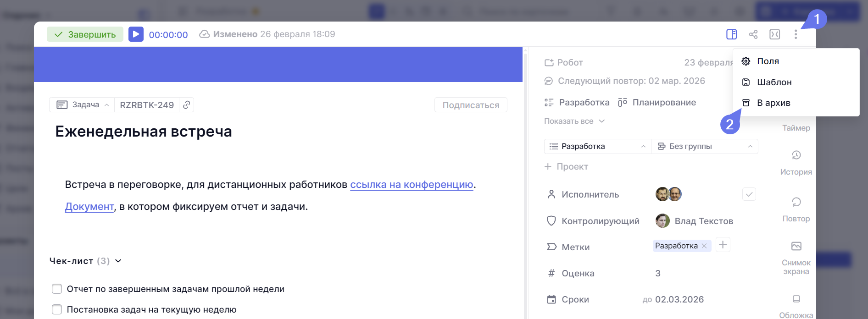Screen dimensions: 868x319
Task: Open Repeat settings in the sidebar
Action: 796,209
